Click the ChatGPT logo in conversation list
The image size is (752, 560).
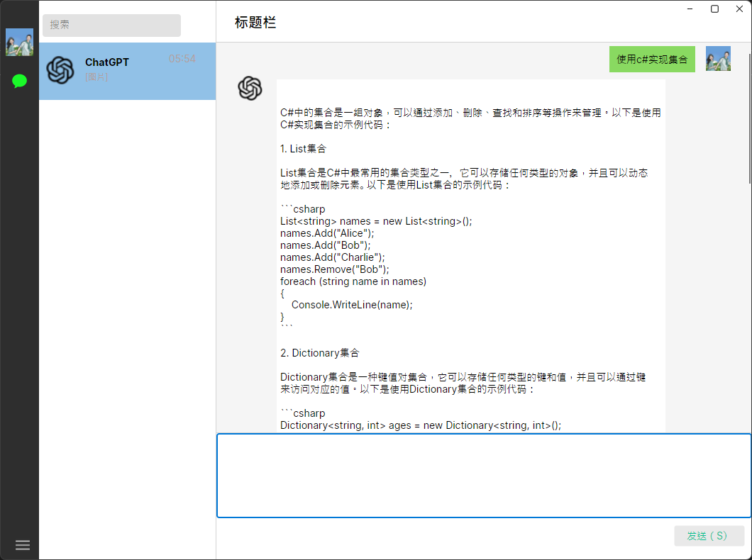coord(60,70)
